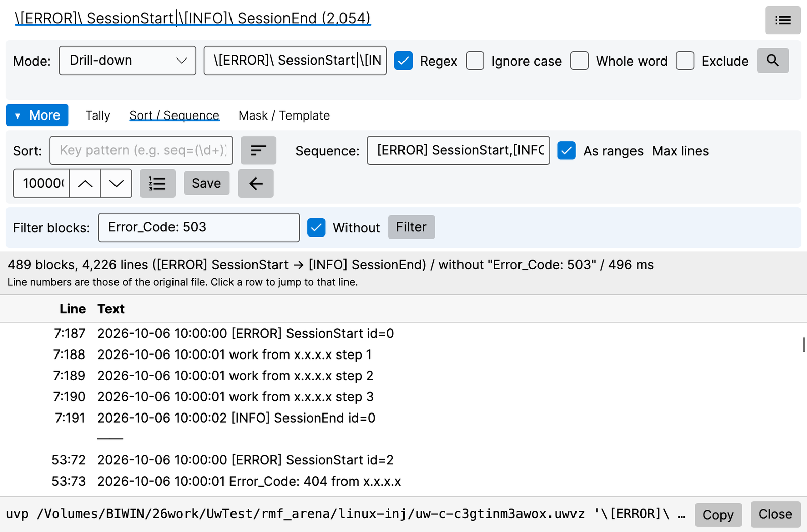This screenshot has width=807, height=532.
Task: Enable the Whole word checkbox
Action: (580, 61)
